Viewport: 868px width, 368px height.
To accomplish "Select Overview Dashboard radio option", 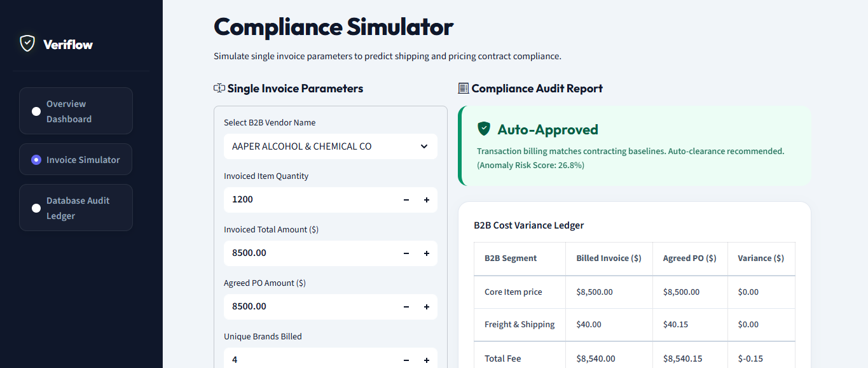I will (36, 111).
